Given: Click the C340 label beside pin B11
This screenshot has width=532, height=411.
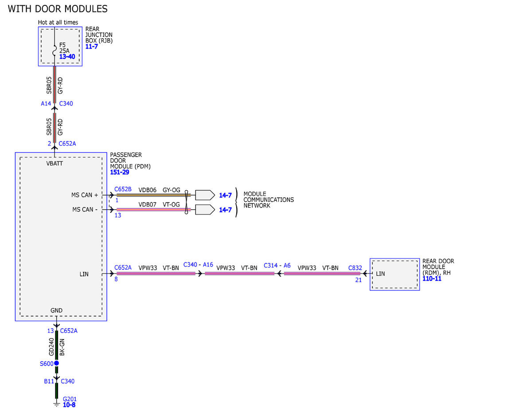Looking at the screenshot, I should 67,381.
